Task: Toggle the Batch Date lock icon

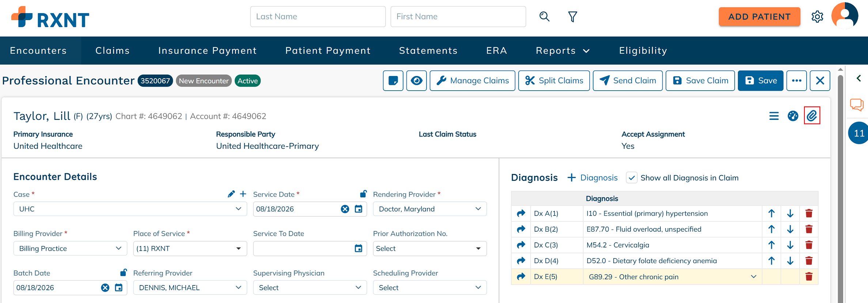Action: pos(124,272)
